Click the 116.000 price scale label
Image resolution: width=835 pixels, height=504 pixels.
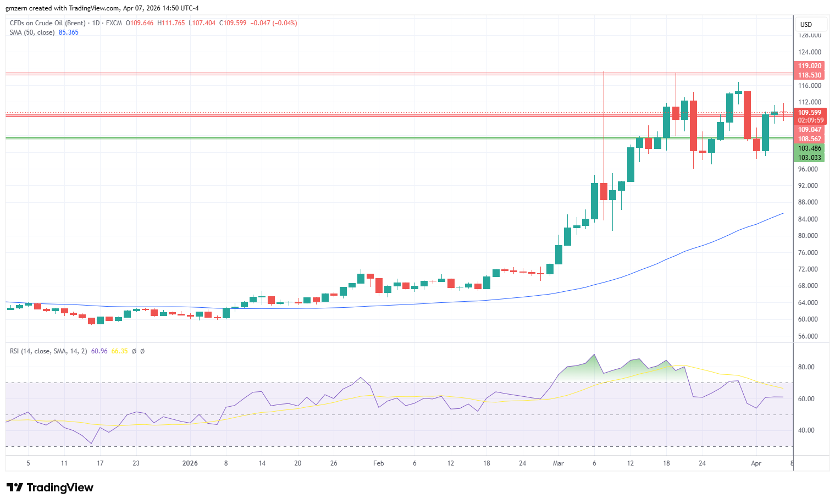[x=810, y=86]
